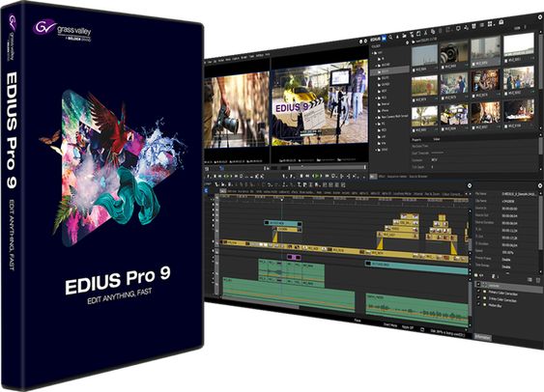Expand the Non Camera Multi format folder
544x392 pixels.
click(x=376, y=117)
